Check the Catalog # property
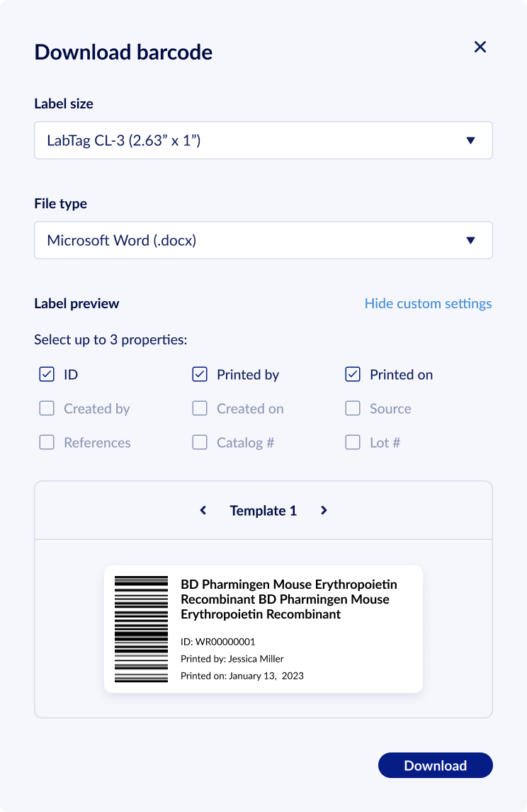 click(200, 442)
